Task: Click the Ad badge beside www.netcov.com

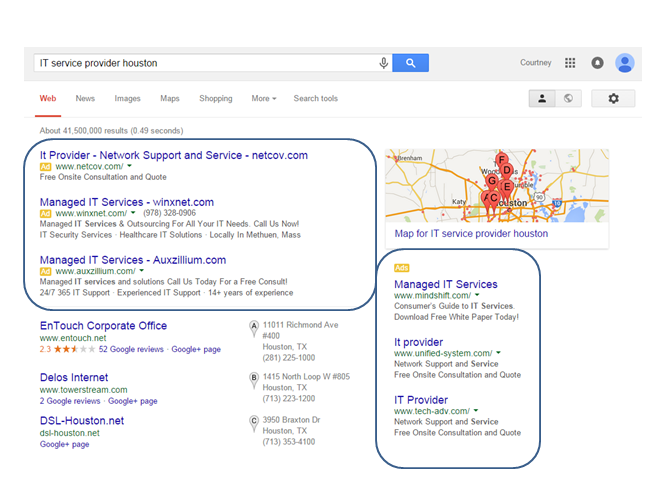Action: click(x=45, y=167)
